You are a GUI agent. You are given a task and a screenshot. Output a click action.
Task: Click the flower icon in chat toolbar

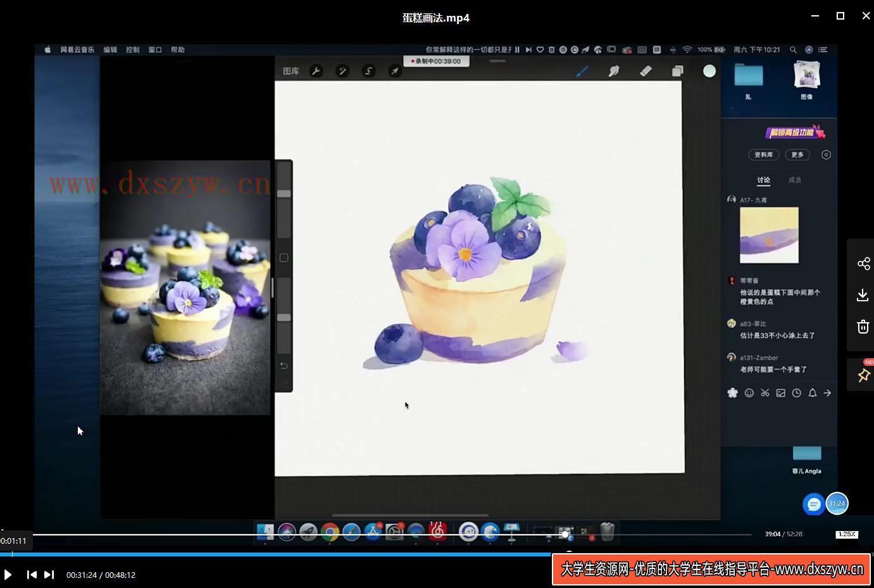click(733, 393)
